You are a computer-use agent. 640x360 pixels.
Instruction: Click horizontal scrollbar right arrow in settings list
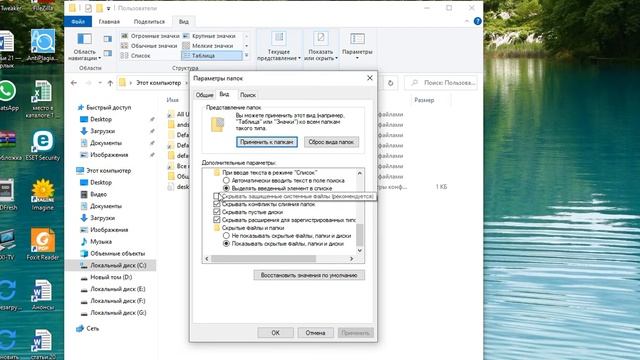[x=351, y=259]
